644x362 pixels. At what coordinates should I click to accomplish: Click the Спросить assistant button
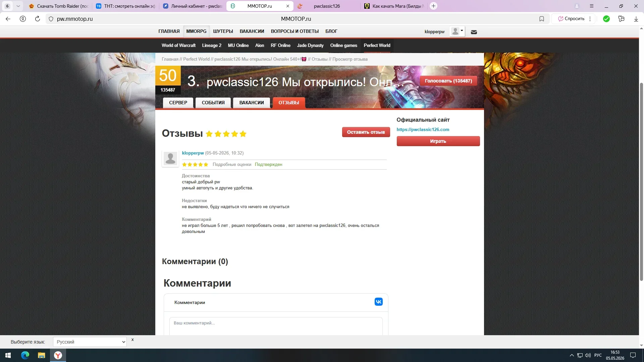coord(571,19)
